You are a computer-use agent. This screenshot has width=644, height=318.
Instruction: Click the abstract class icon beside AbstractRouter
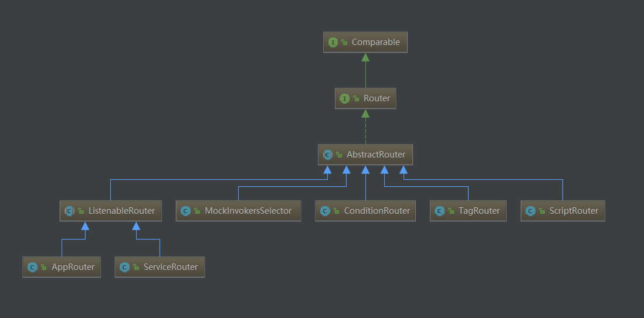[327, 155]
